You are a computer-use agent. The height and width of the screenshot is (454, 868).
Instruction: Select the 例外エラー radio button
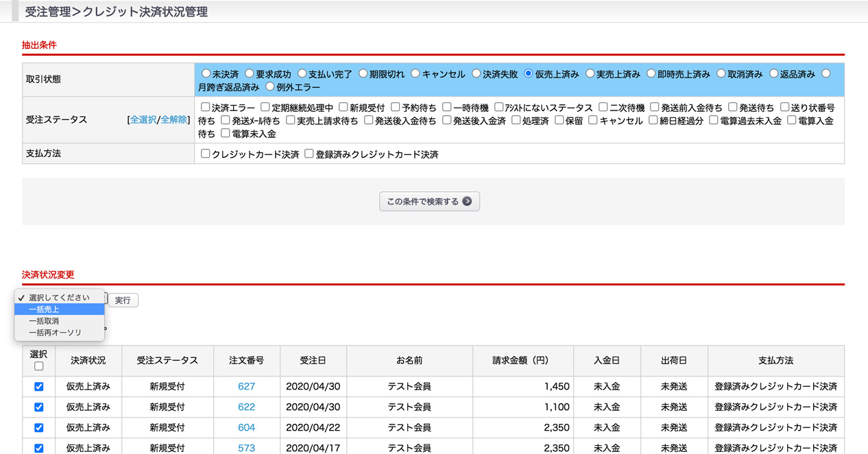[269, 87]
